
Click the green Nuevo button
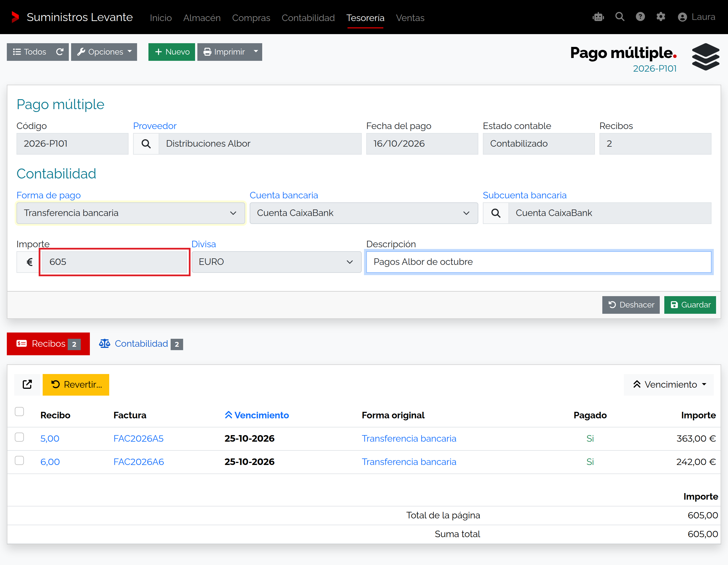coord(172,52)
